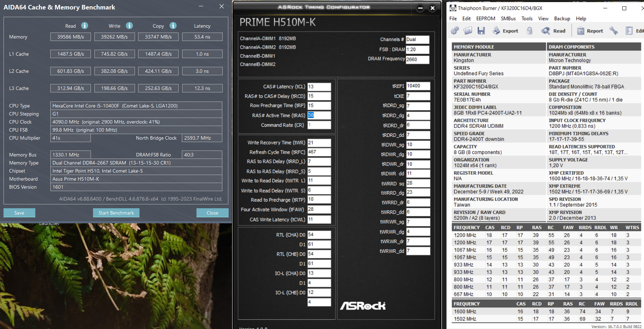Click the Close button in AIDA64 benchmark
Image resolution: width=644 pixels, height=329 pixels.
pos(212,213)
